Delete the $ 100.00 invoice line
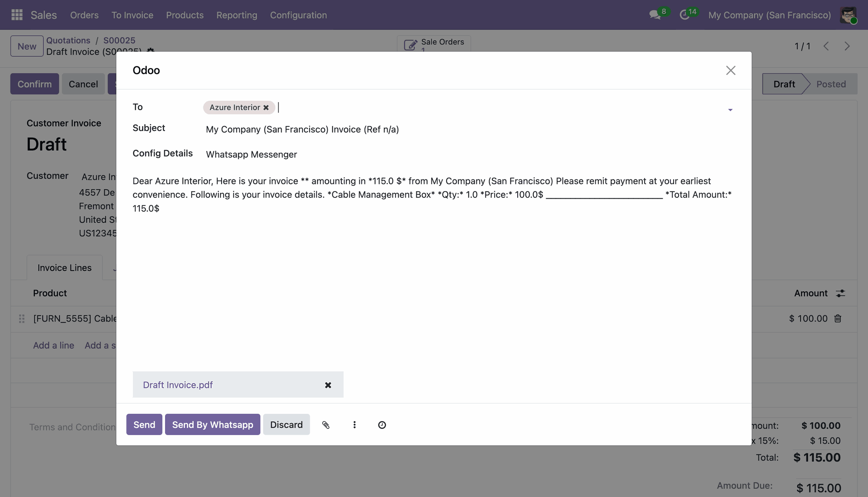Image resolution: width=868 pixels, height=497 pixels. tap(838, 319)
